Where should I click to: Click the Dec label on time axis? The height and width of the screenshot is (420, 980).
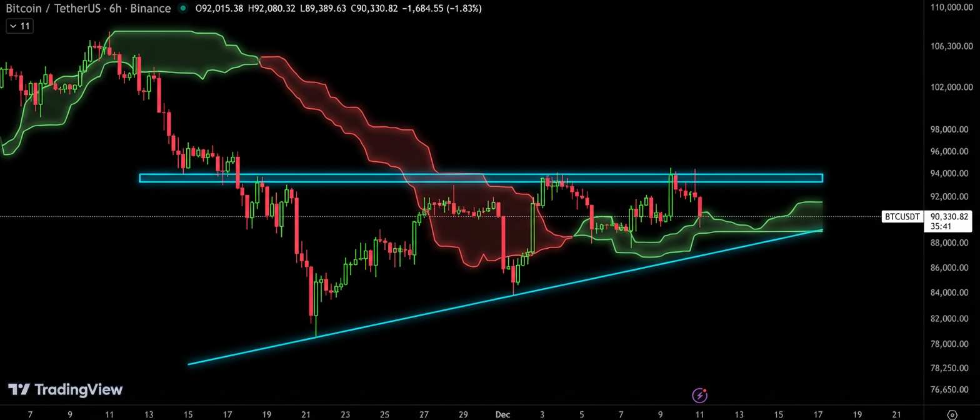(x=503, y=414)
